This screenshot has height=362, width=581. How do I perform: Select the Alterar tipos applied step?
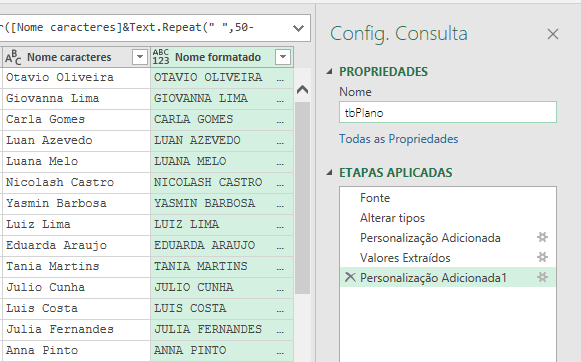448,218
